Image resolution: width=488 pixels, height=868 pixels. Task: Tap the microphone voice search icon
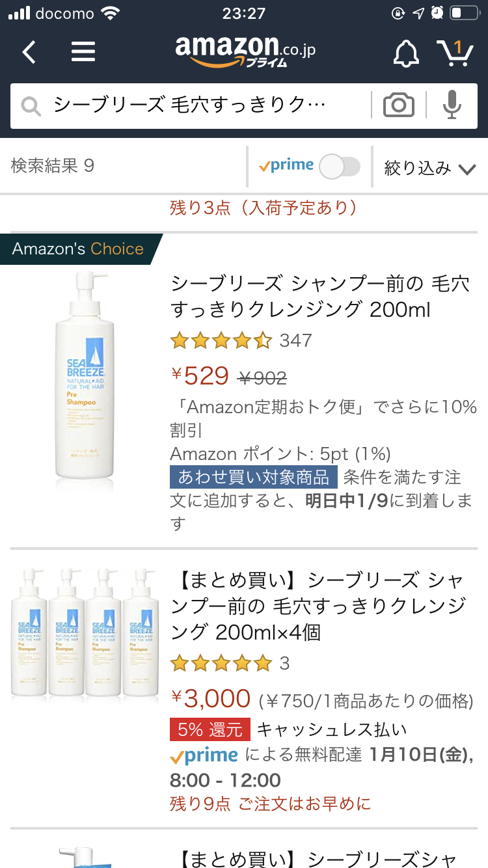tap(452, 105)
